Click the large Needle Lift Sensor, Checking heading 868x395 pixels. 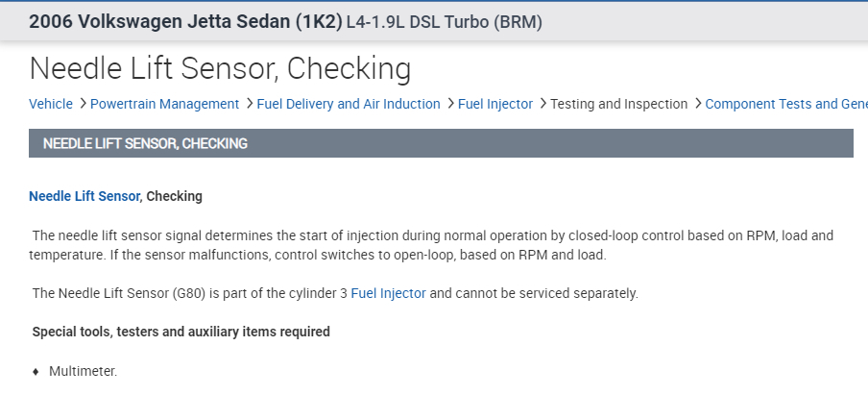pos(221,68)
